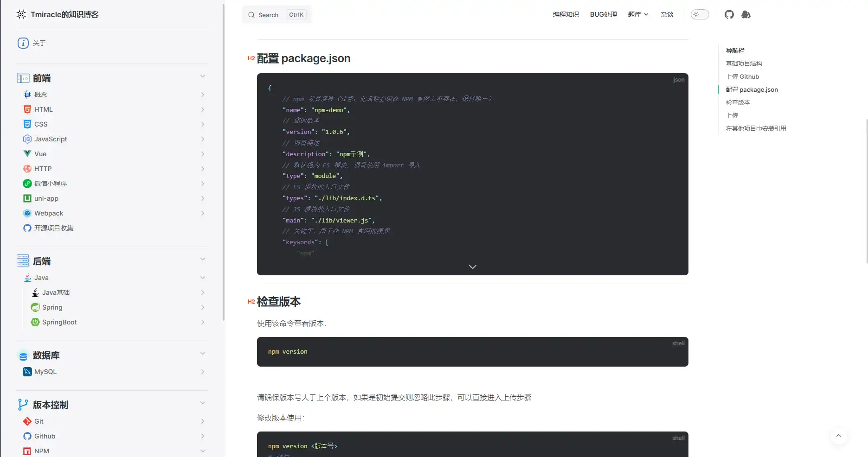The image size is (868, 457).
Task: Click the SpringBoot power icon
Action: point(35,322)
